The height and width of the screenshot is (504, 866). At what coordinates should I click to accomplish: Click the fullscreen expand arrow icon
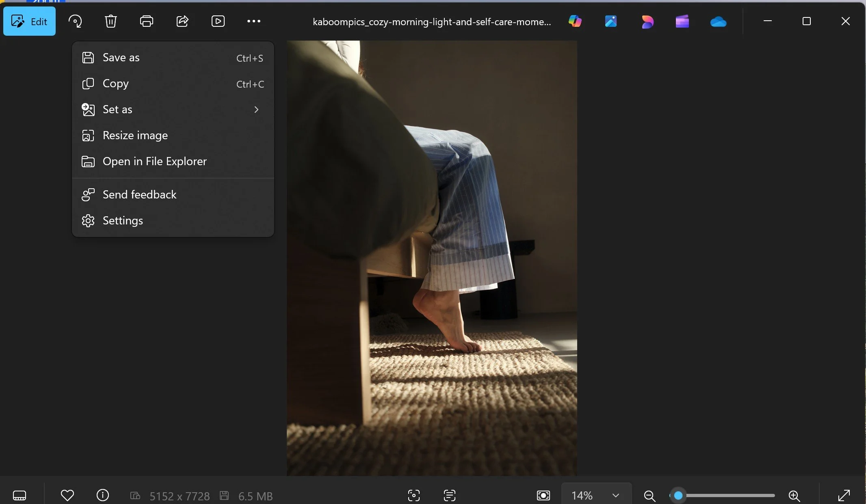844,495
